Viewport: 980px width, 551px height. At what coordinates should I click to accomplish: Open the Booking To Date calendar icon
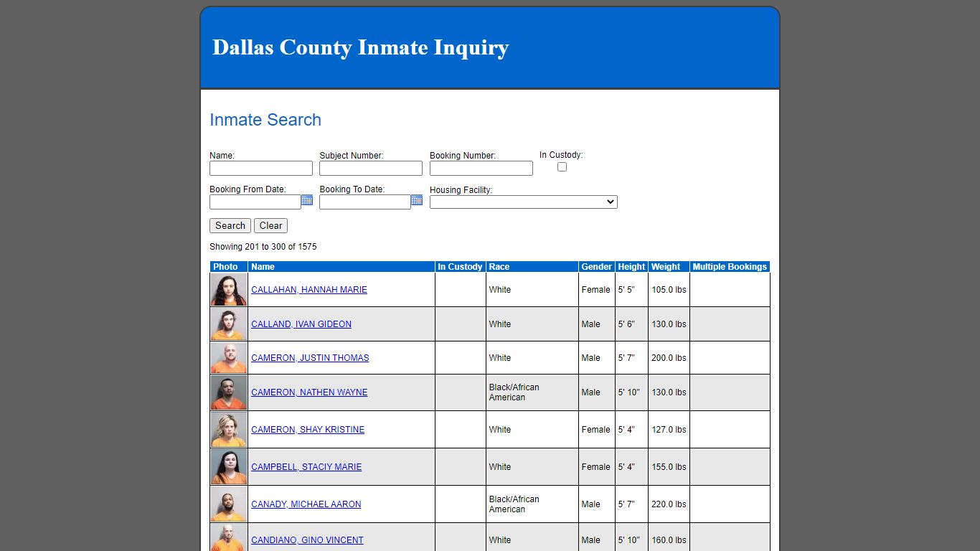click(x=417, y=200)
